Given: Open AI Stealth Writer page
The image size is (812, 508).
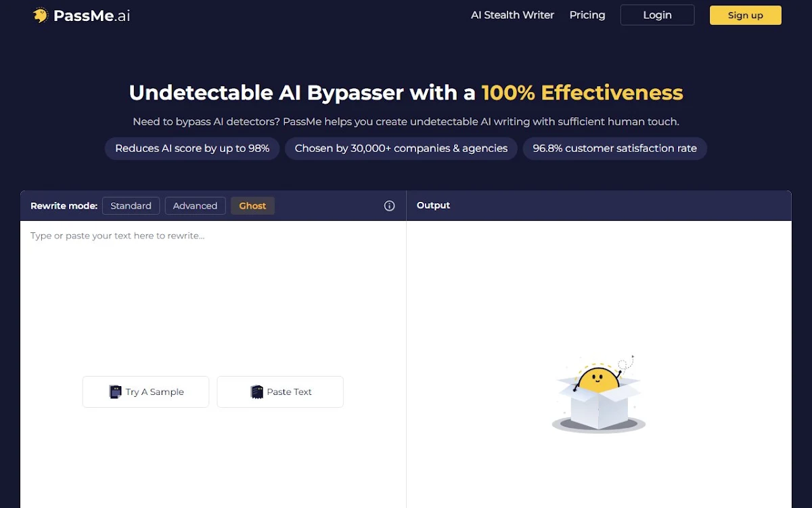Looking at the screenshot, I should point(512,15).
